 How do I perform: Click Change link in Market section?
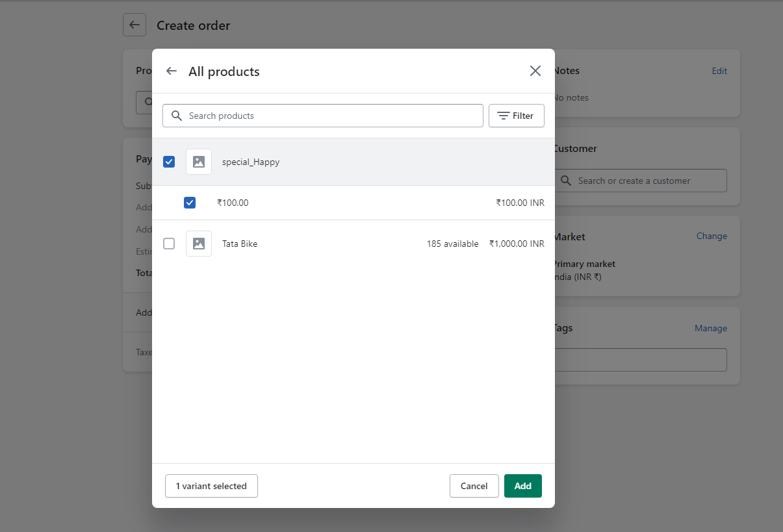[x=712, y=236]
